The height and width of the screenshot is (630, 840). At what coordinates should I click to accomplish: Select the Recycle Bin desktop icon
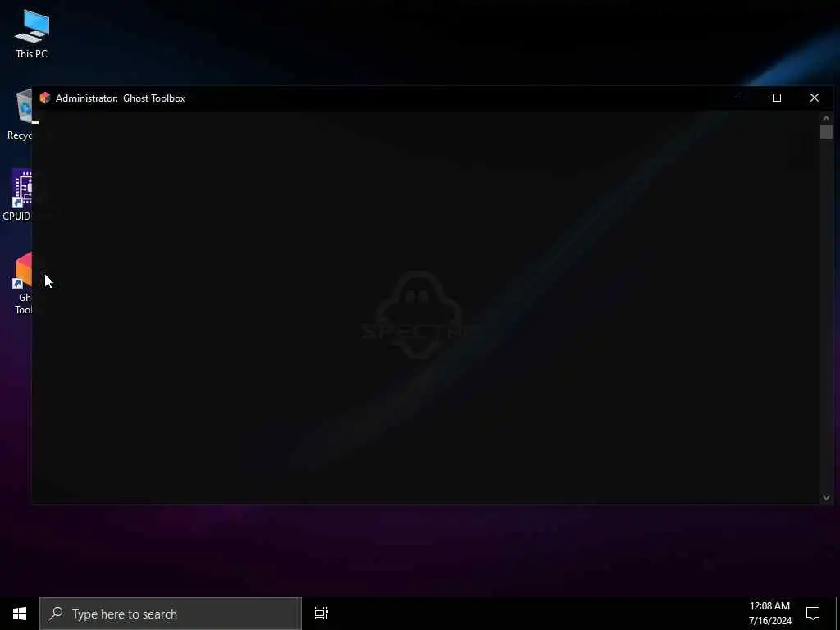pyautogui.click(x=20, y=115)
